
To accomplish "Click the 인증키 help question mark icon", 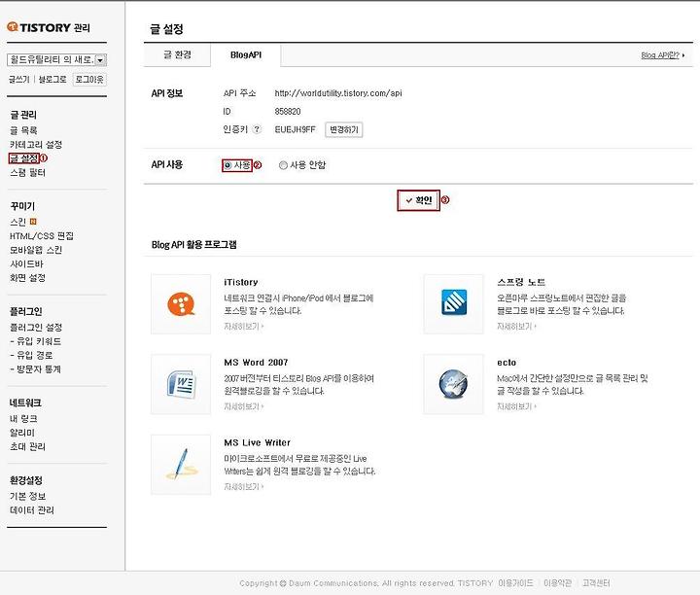I will click(x=257, y=129).
